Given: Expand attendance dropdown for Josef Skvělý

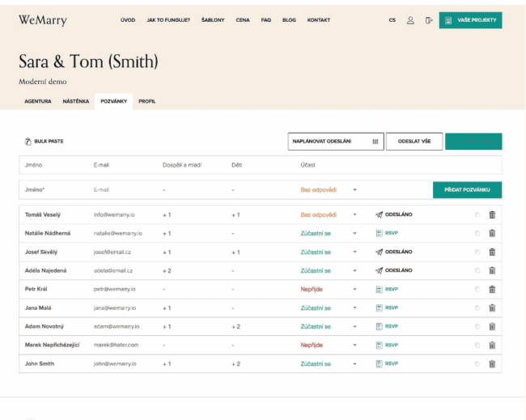Looking at the screenshot, I should [x=354, y=252].
